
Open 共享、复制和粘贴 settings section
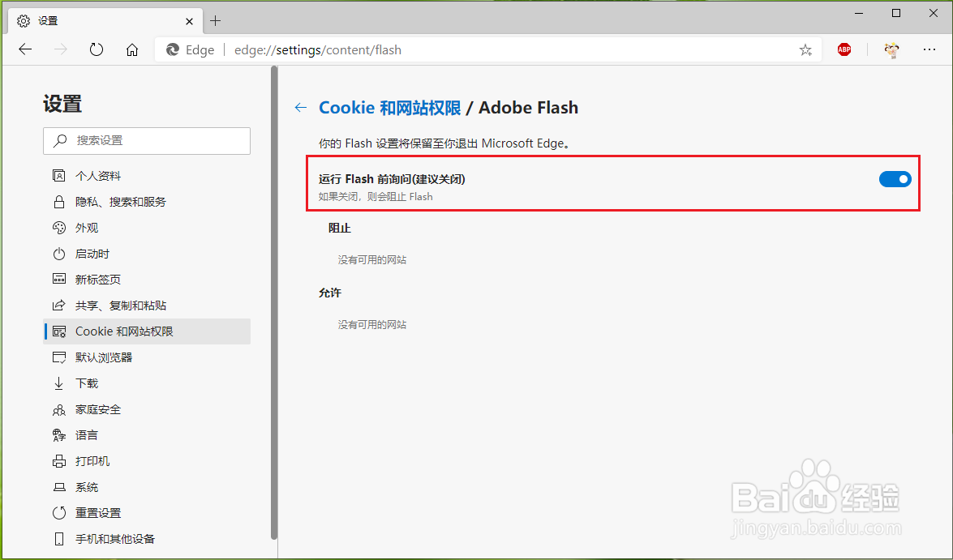pos(147,306)
